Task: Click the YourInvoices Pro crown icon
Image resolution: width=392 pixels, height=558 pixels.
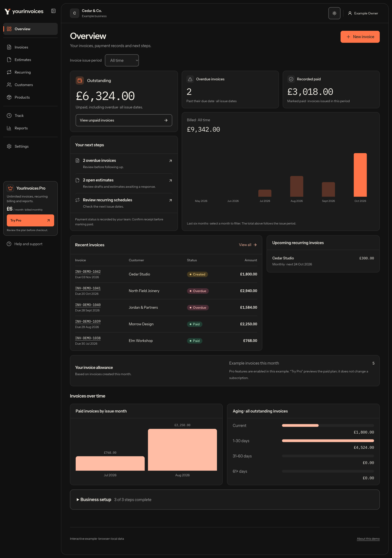Action: [x=10, y=188]
